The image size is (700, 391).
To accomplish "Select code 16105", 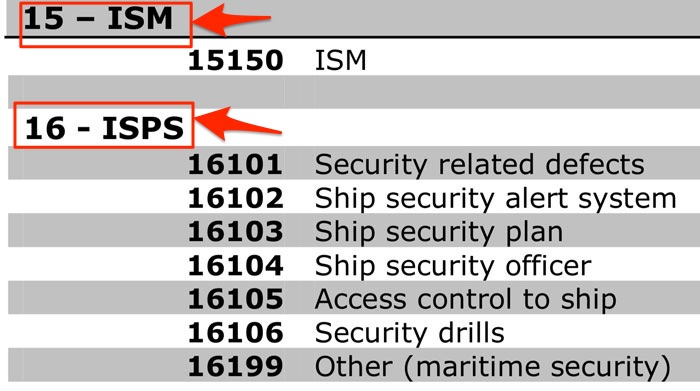I will pyautogui.click(x=235, y=299).
